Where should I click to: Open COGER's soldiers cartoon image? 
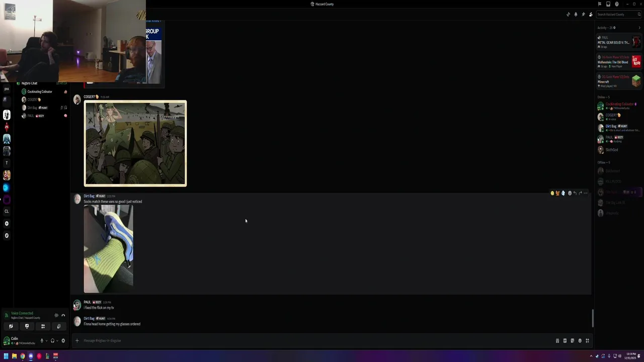135,143
